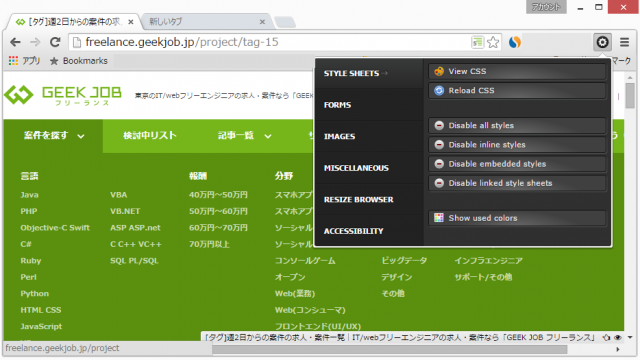Open the Ruby language link
640x360 pixels.
coord(31,260)
